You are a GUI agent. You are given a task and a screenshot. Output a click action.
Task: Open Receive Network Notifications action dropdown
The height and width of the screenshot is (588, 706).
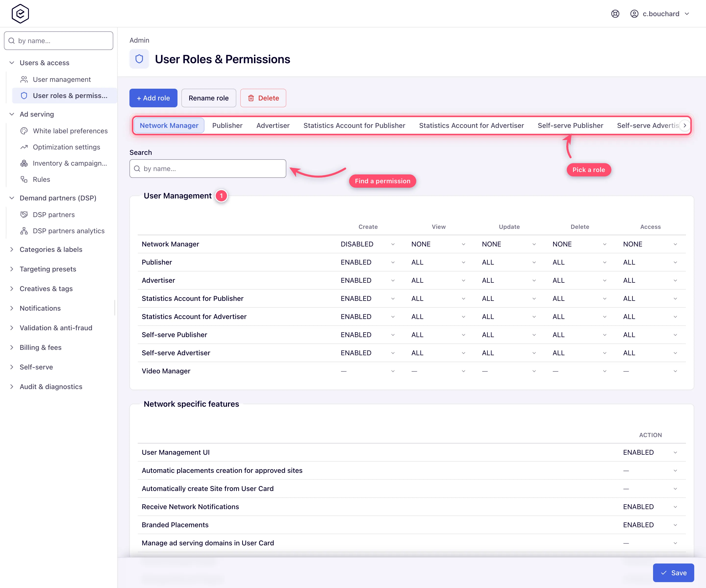650,507
